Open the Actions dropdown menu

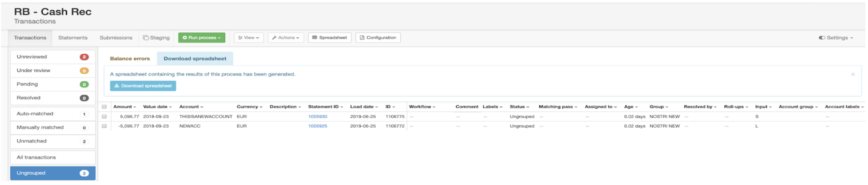tap(286, 38)
